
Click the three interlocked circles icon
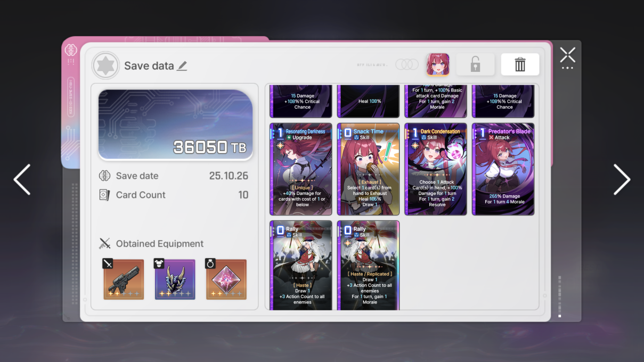(407, 64)
